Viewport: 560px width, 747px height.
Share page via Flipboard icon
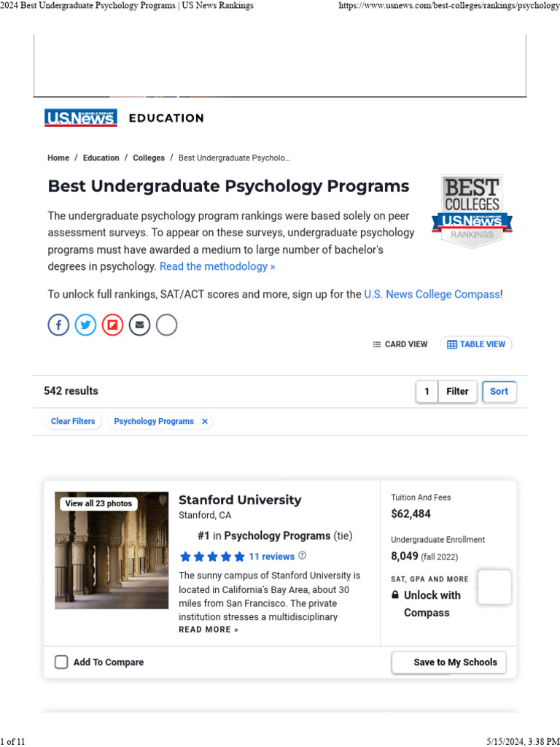click(x=112, y=325)
